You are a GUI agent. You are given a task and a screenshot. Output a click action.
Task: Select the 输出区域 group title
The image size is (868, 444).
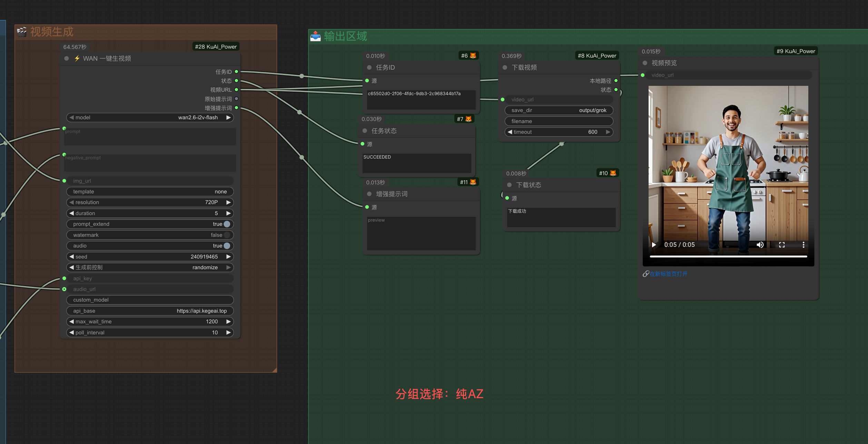click(x=345, y=36)
